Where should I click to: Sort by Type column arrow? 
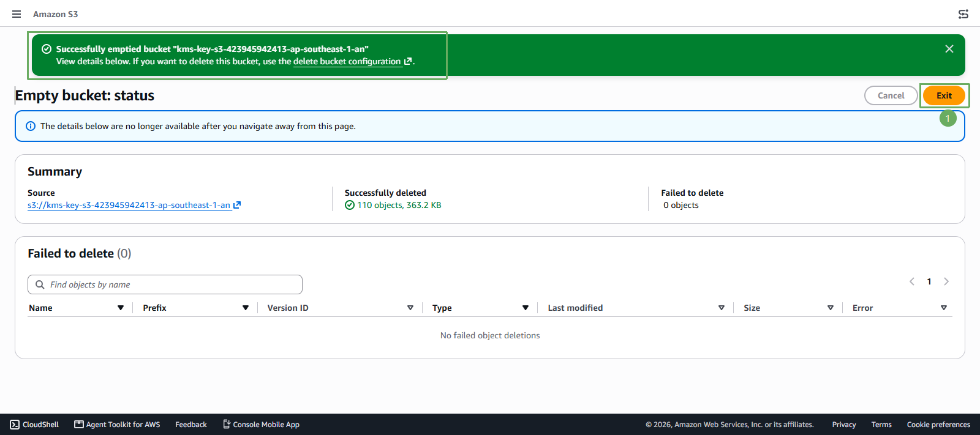point(526,308)
